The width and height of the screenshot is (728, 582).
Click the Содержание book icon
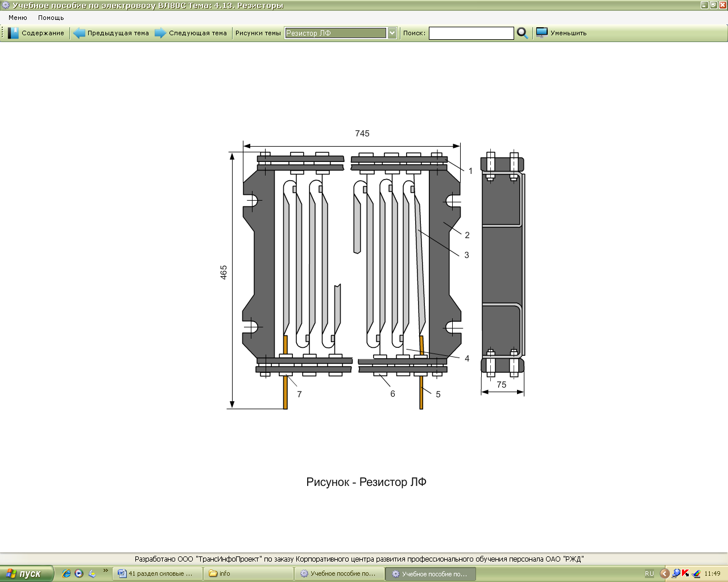coord(14,33)
